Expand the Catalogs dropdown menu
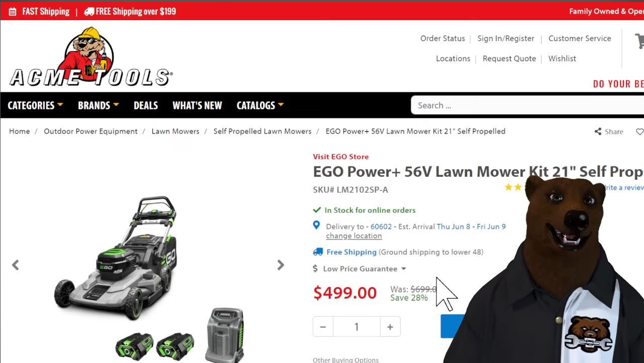 [x=260, y=105]
